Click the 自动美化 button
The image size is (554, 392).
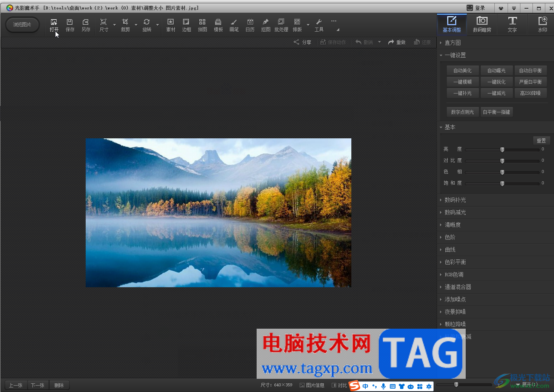[463, 70]
